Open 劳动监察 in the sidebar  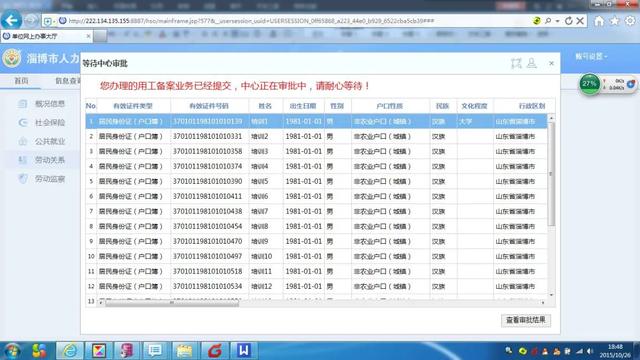[x=50, y=179]
